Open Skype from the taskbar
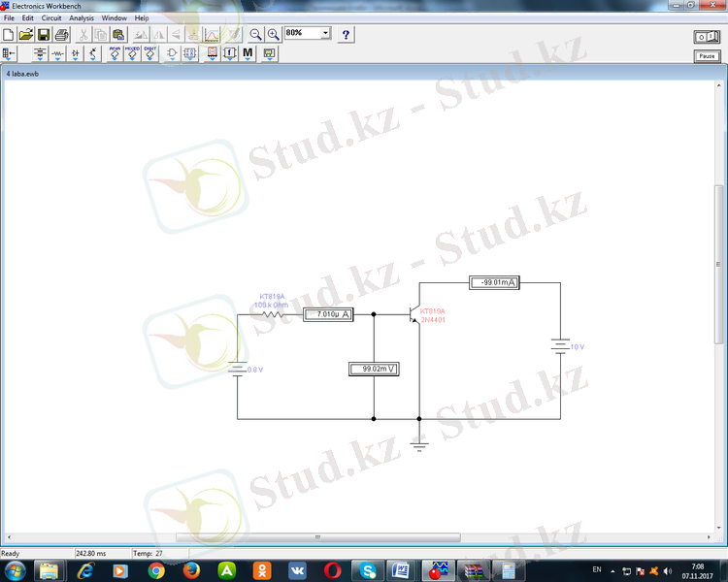The height and width of the screenshot is (582, 728). click(368, 570)
